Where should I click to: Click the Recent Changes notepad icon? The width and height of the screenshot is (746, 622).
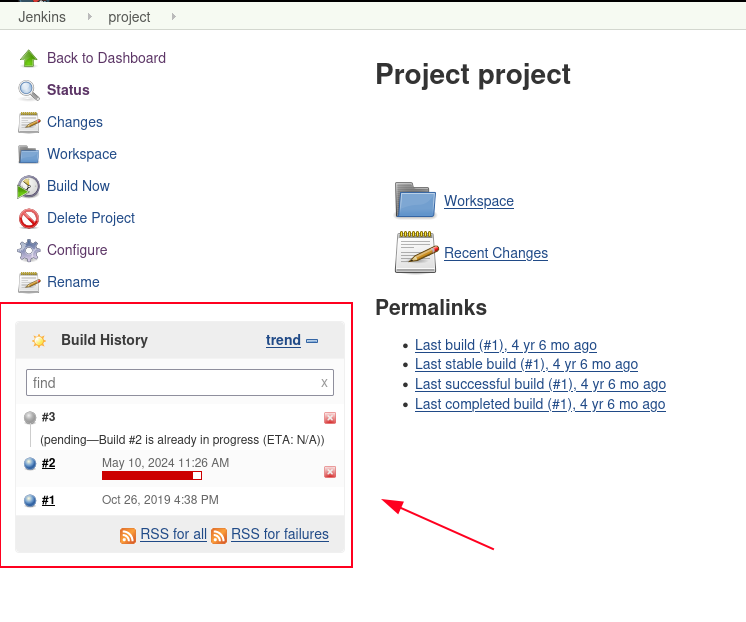point(415,252)
